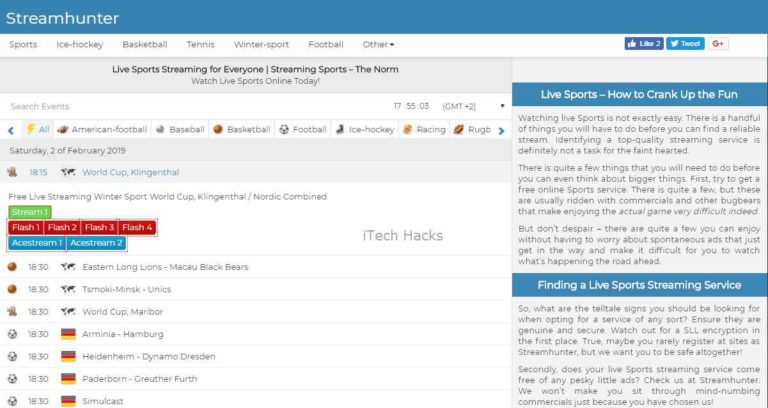Click the Search Events input field
The image size is (768, 408).
(150, 106)
